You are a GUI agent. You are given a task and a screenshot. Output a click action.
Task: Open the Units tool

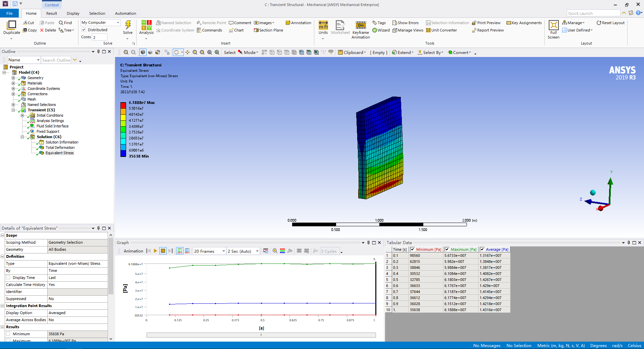coord(323,25)
